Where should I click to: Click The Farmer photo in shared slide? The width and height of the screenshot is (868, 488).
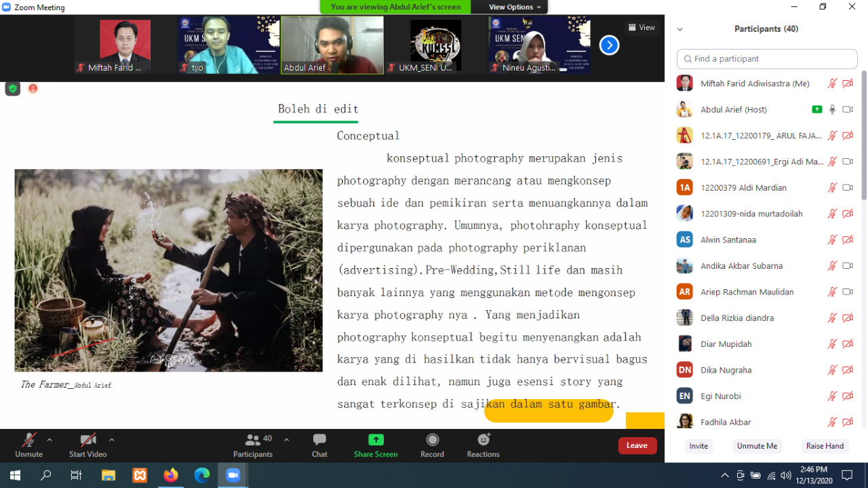168,270
